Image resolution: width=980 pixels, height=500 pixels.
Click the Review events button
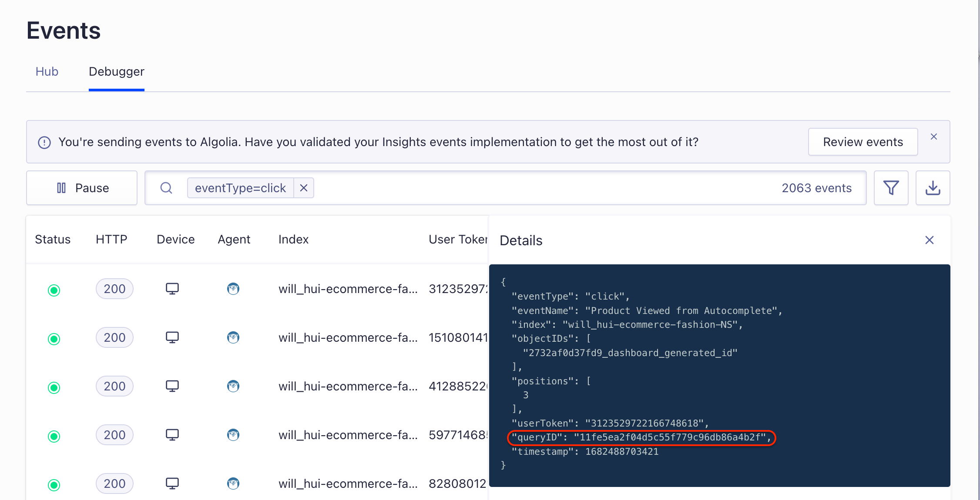(x=863, y=142)
